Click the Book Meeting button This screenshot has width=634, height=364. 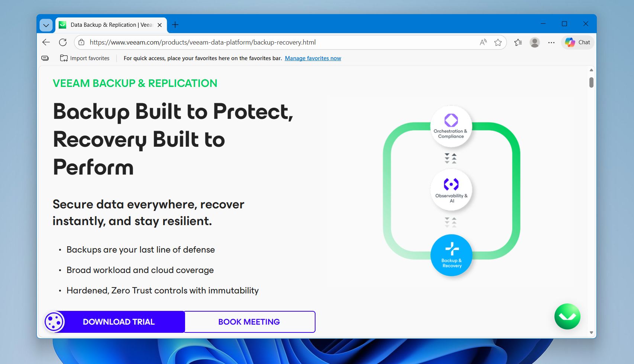click(x=249, y=322)
